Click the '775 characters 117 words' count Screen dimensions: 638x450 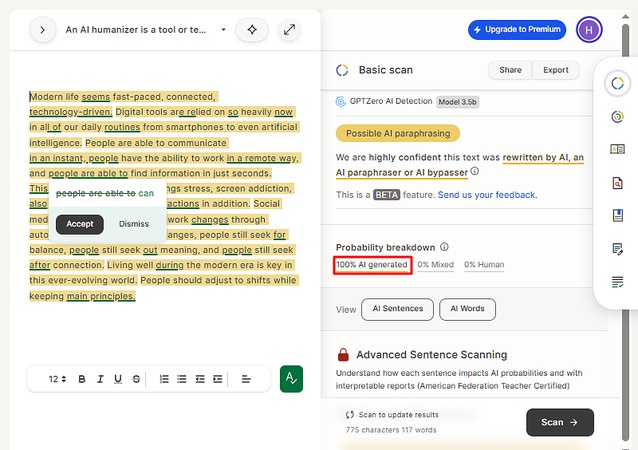click(391, 430)
